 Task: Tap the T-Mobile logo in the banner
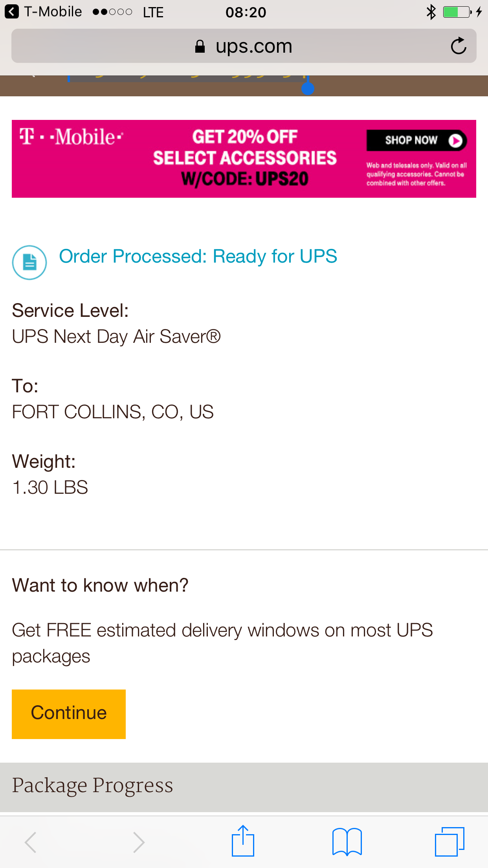click(72, 137)
